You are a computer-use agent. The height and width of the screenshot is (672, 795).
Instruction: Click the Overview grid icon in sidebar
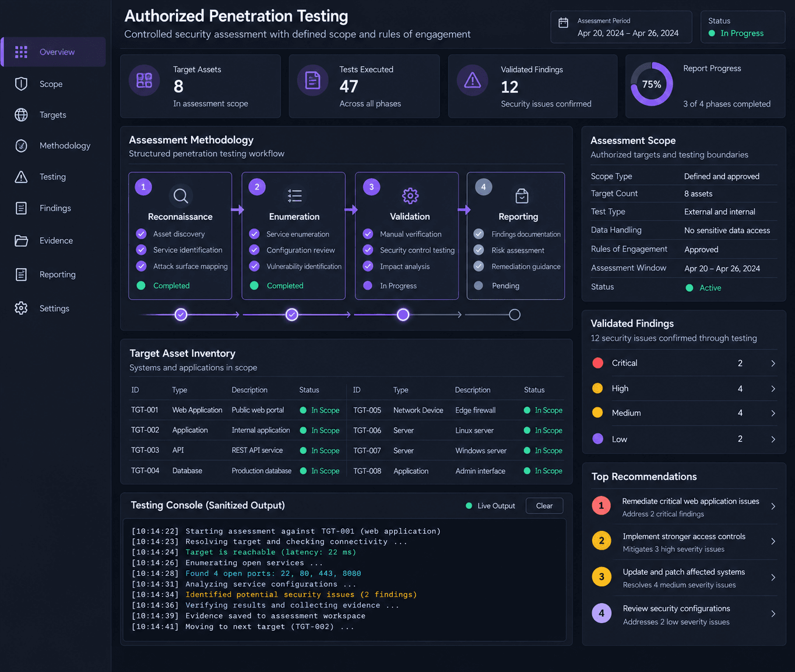coord(22,52)
